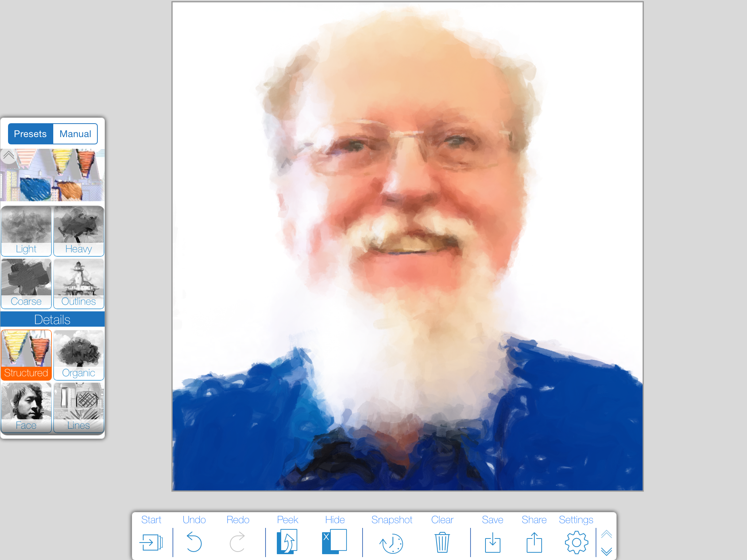Screen dimensions: 747x560
Task: Clear the canvas with trash icon
Action: [442, 542]
